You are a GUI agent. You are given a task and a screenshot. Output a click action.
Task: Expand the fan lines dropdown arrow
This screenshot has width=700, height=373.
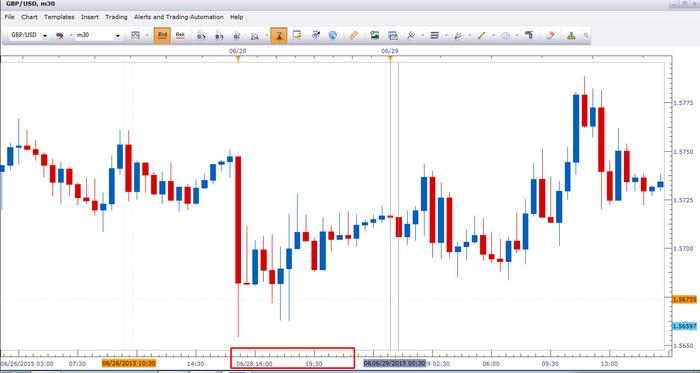469,36
